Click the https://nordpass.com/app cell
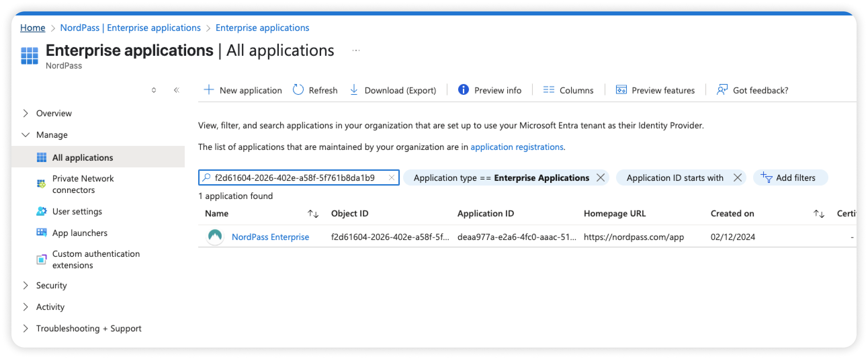 634,237
